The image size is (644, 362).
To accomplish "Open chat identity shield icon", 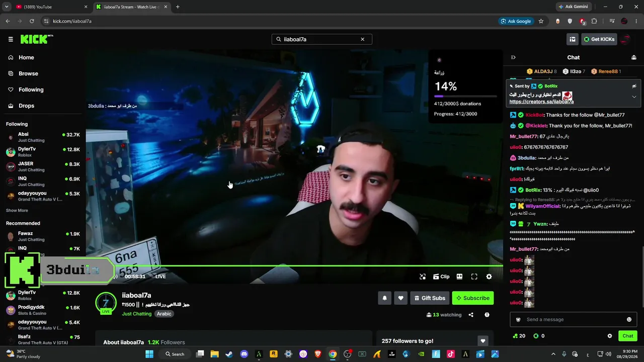I will point(518,320).
